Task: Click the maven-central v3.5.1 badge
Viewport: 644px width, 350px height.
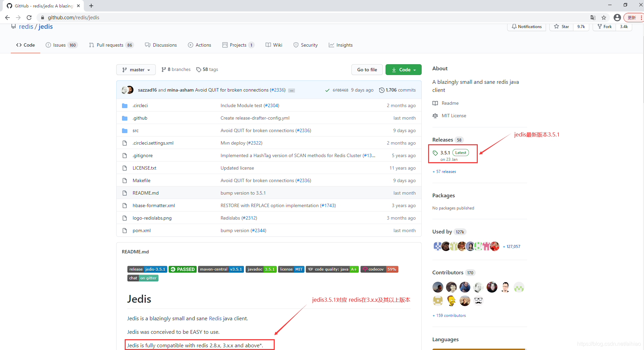Action: tap(221, 269)
